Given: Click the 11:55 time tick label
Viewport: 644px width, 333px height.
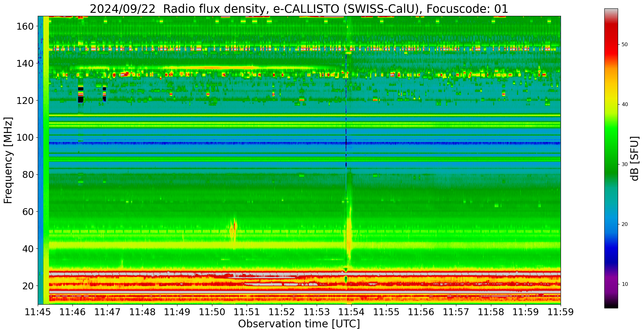Looking at the screenshot, I should [x=386, y=312].
